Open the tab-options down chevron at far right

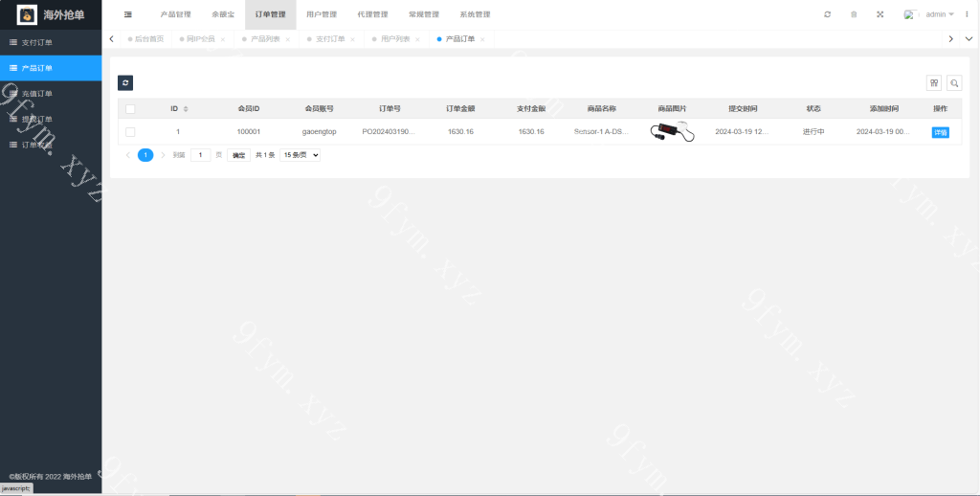coord(969,38)
